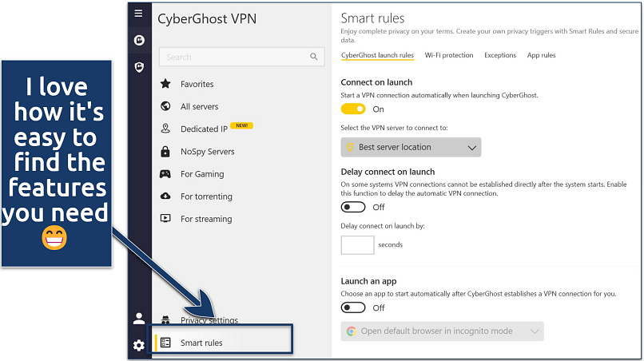644x361 pixels.
Task: Switch to App rules tab
Action: (x=541, y=55)
